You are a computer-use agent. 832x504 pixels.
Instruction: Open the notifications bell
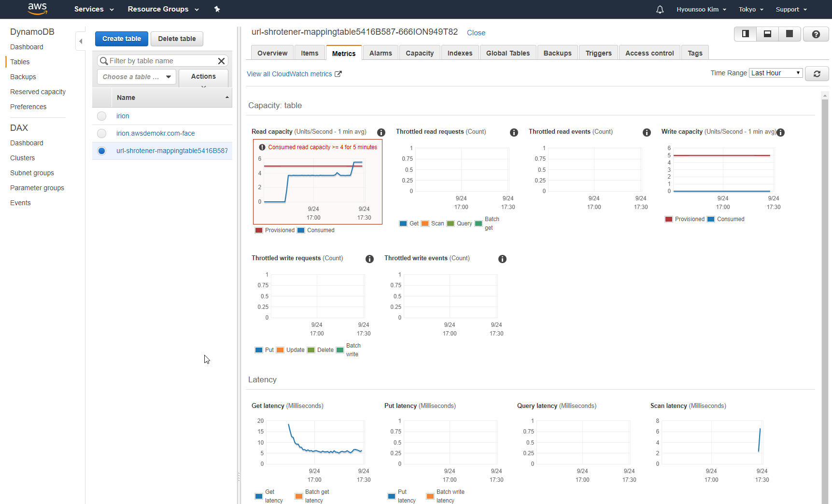point(660,9)
